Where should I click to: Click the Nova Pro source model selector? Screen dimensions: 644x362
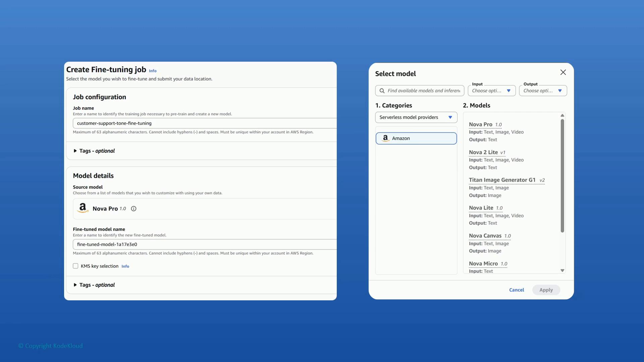pos(205,209)
